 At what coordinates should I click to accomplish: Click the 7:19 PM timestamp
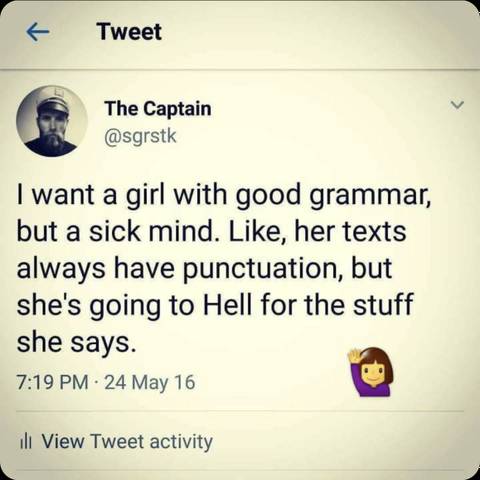pyautogui.click(x=53, y=382)
